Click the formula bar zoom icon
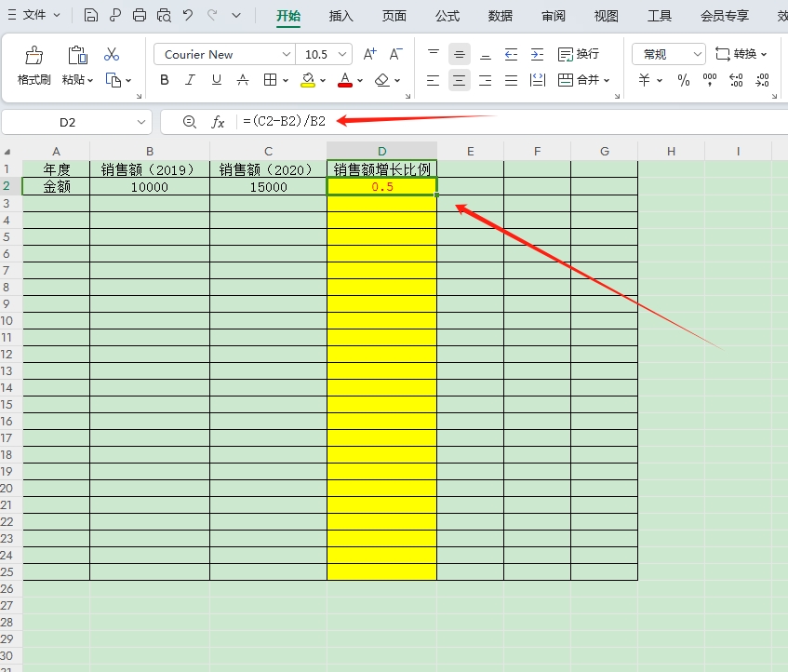 (x=190, y=122)
